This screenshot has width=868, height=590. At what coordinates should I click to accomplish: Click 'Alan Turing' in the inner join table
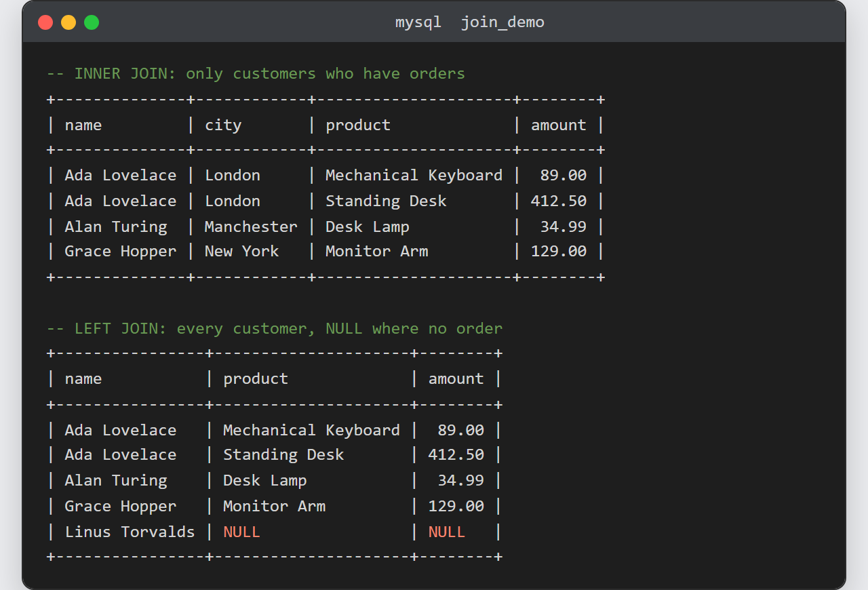(x=116, y=227)
